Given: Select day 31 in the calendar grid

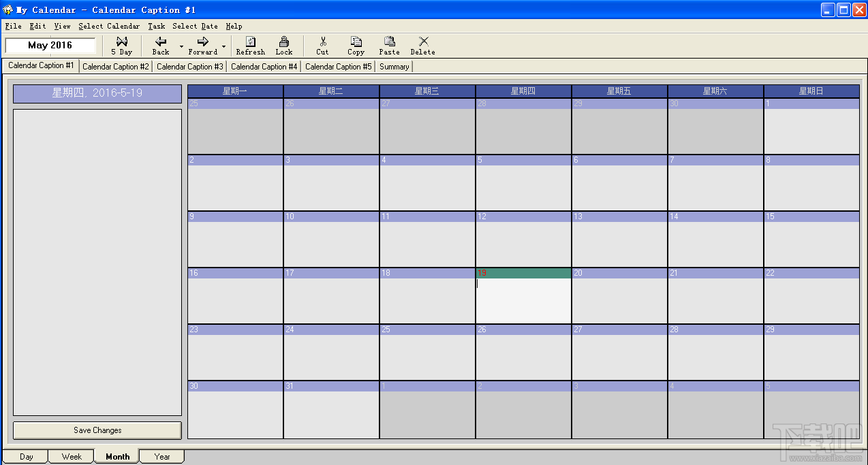Looking at the screenshot, I should [331, 409].
